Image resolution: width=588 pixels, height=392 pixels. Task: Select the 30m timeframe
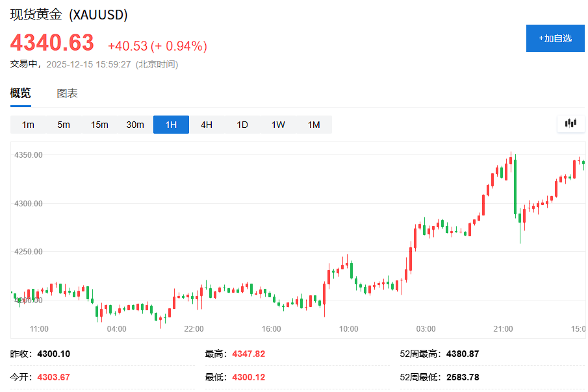(134, 124)
